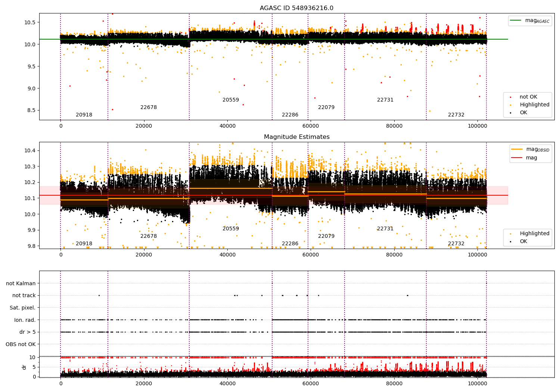Click the 100000 x-axis tick under bottom plot

point(477,383)
